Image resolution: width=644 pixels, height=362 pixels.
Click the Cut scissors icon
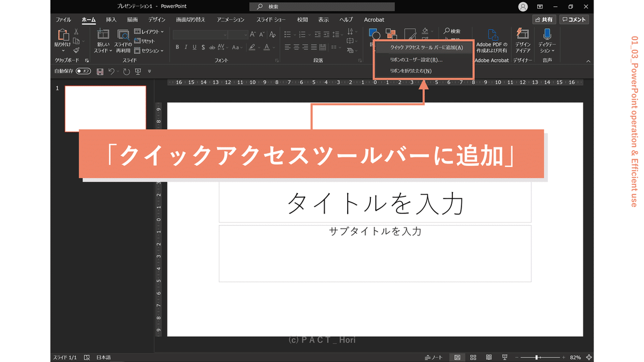tap(76, 32)
